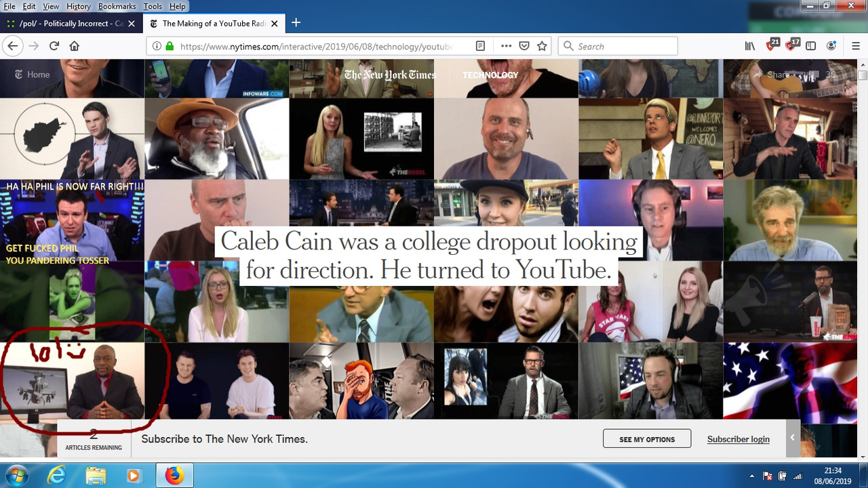Open Action Center flag icon in tray
Screen dimensions: 868x488
click(x=768, y=476)
